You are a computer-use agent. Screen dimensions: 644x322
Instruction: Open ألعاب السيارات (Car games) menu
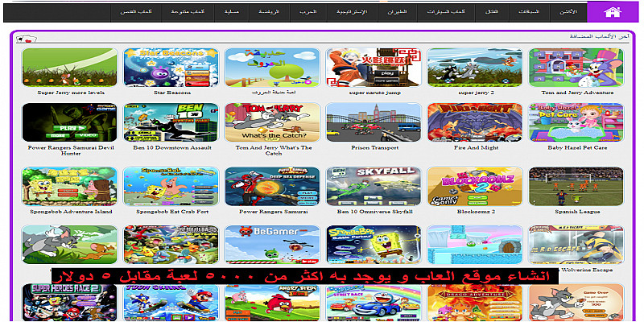tap(446, 12)
